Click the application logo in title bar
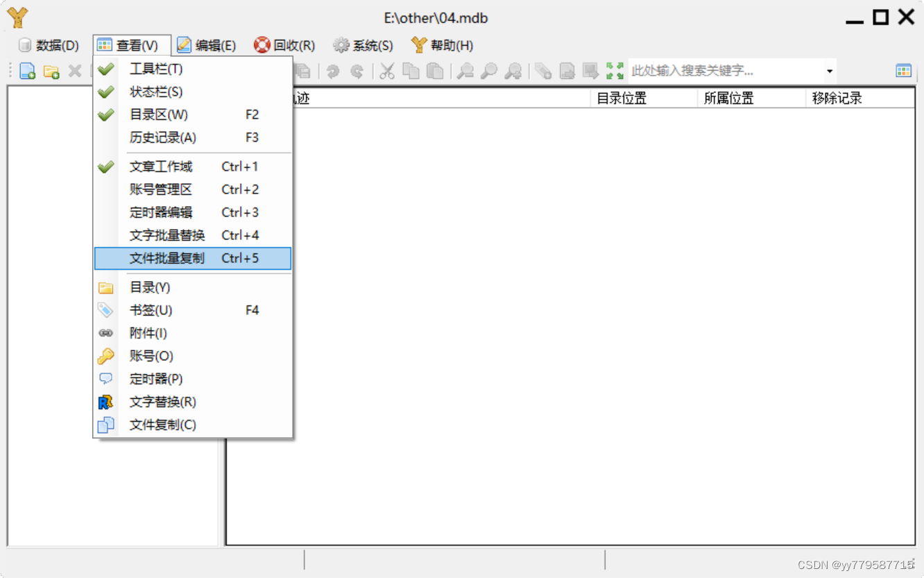 click(17, 18)
